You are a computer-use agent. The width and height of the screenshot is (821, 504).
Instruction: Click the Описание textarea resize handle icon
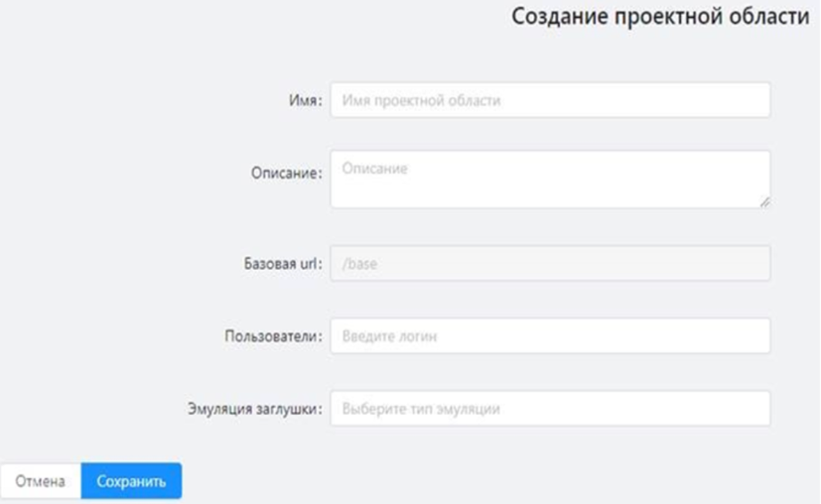point(764,202)
